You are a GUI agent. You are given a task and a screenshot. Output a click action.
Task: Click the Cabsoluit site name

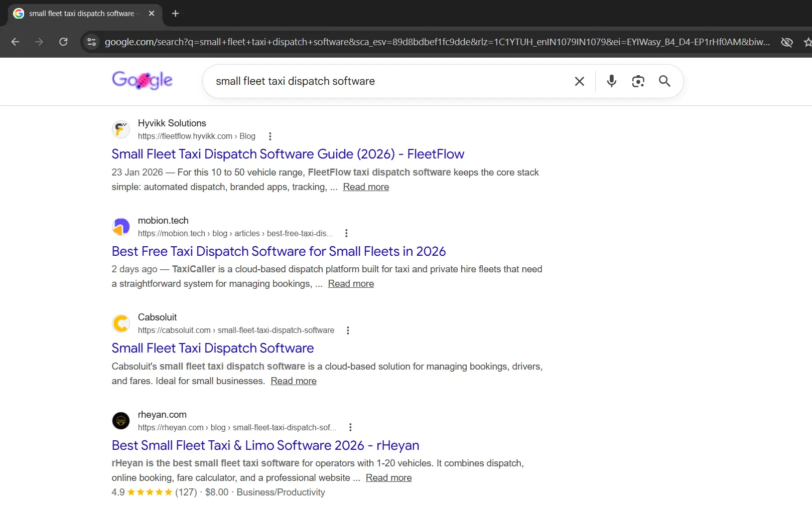click(x=158, y=317)
